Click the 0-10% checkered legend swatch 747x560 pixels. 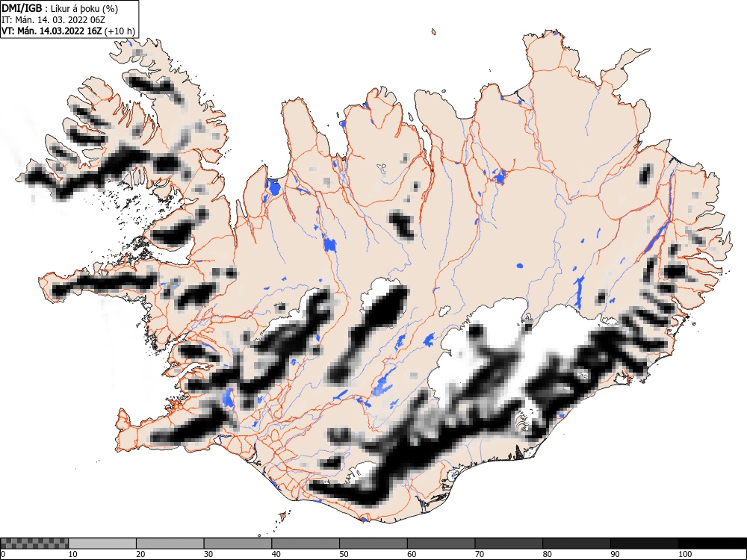coord(34,544)
